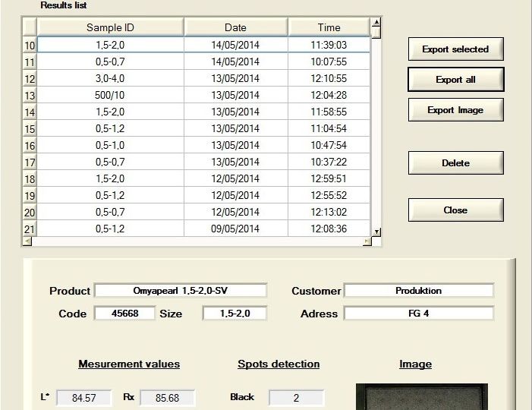Click time 10:07:55 cell
The width and height of the screenshot is (532, 410).
pos(329,61)
